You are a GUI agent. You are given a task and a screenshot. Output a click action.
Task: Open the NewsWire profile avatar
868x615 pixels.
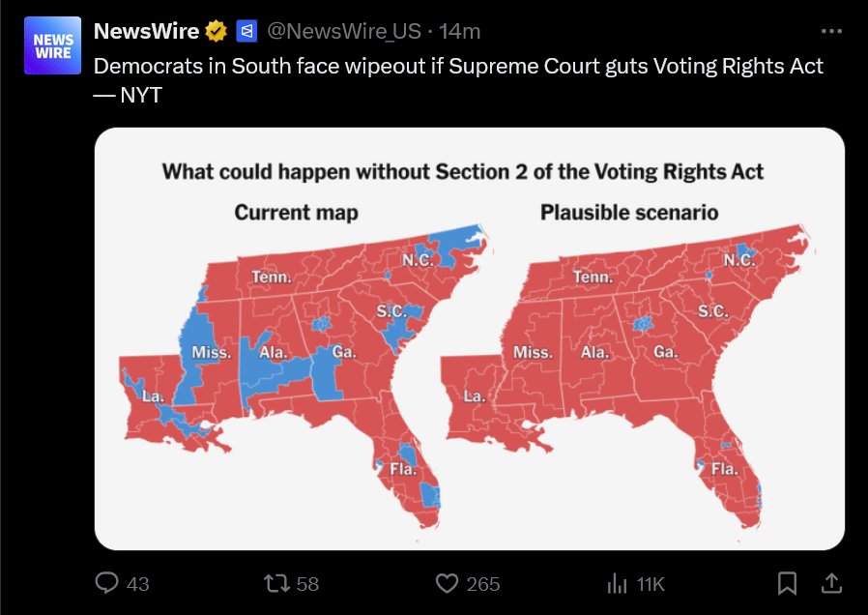(x=53, y=45)
